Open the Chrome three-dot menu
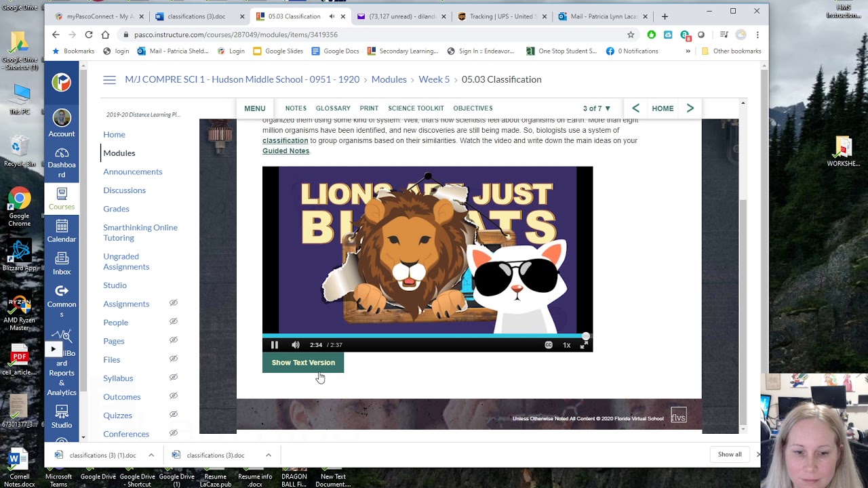 [757, 35]
